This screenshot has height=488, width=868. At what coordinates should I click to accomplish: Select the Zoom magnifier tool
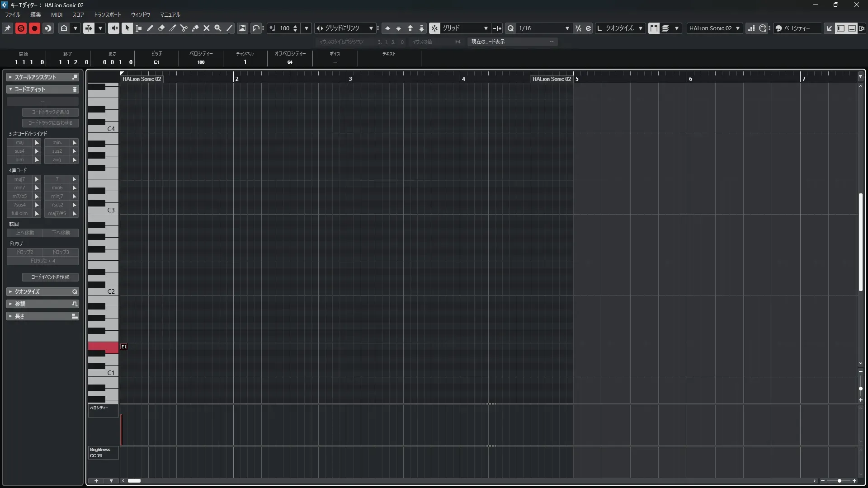coord(218,28)
